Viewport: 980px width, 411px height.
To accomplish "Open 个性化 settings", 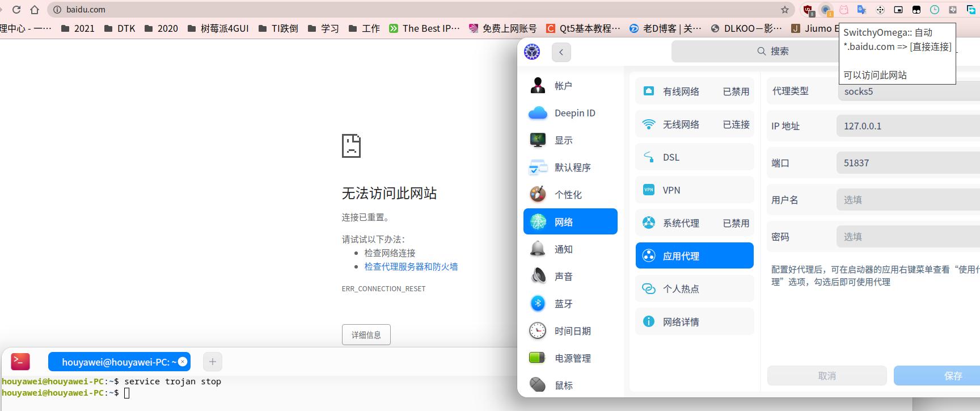I will (x=571, y=195).
